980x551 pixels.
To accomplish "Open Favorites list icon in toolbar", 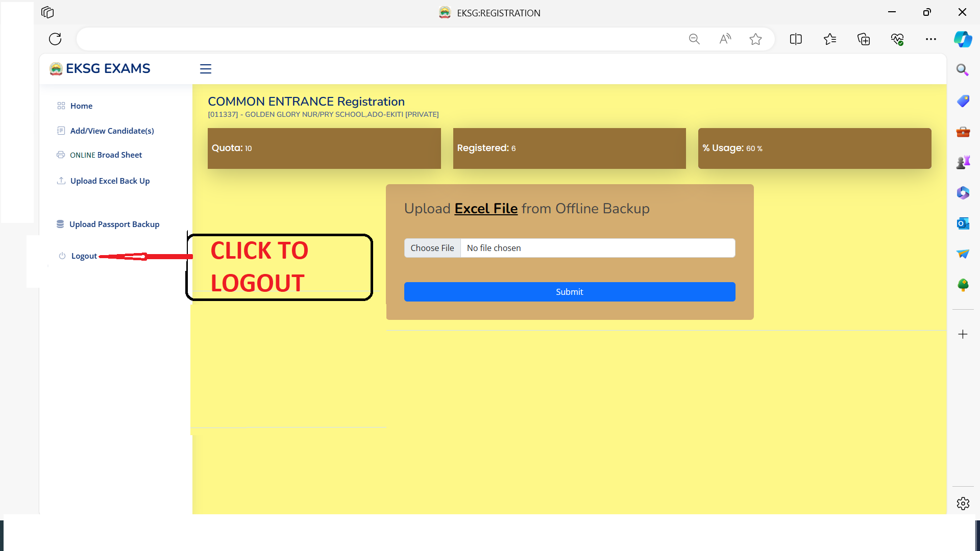I will point(829,39).
